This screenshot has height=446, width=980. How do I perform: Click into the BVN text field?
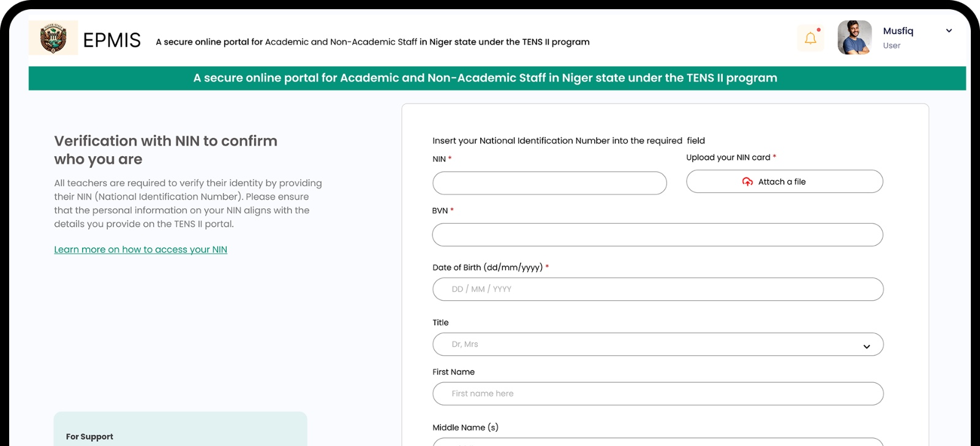coord(657,235)
